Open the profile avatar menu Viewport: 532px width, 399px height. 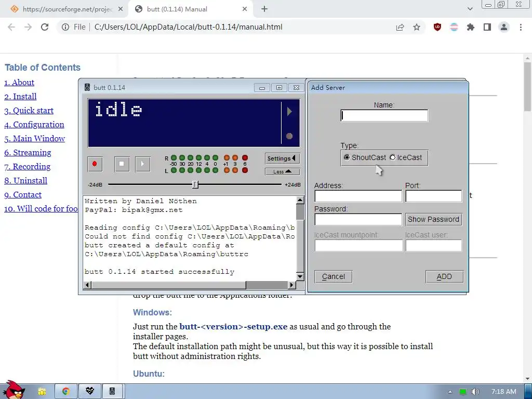pyautogui.click(x=504, y=27)
